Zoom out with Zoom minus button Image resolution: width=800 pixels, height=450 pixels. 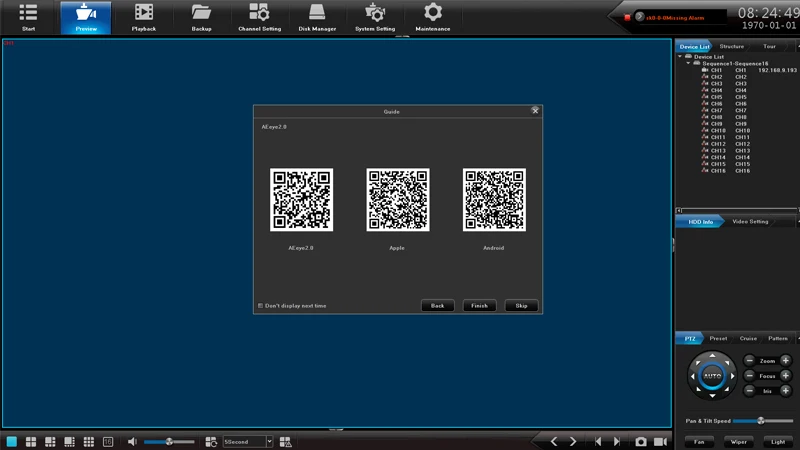(x=749, y=361)
